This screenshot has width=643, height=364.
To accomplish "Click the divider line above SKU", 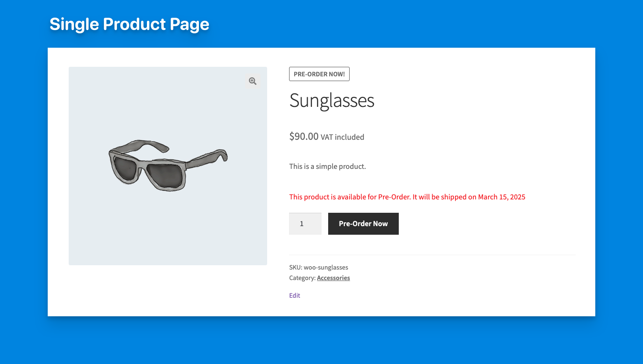I will point(432,255).
